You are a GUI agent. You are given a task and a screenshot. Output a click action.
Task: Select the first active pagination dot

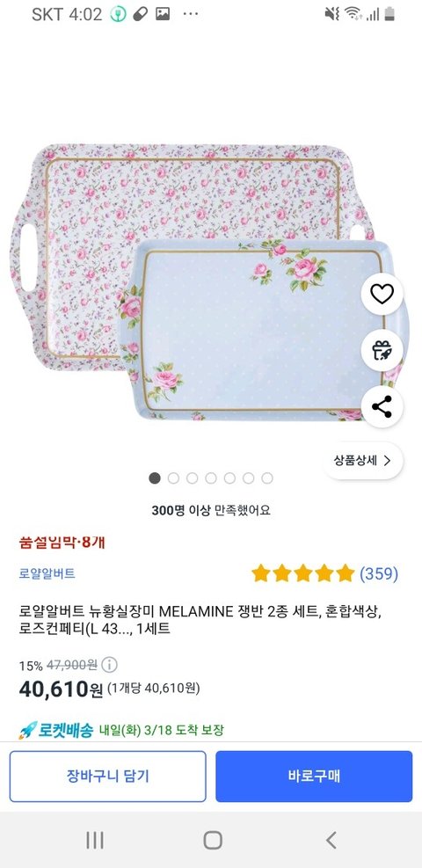click(x=155, y=478)
